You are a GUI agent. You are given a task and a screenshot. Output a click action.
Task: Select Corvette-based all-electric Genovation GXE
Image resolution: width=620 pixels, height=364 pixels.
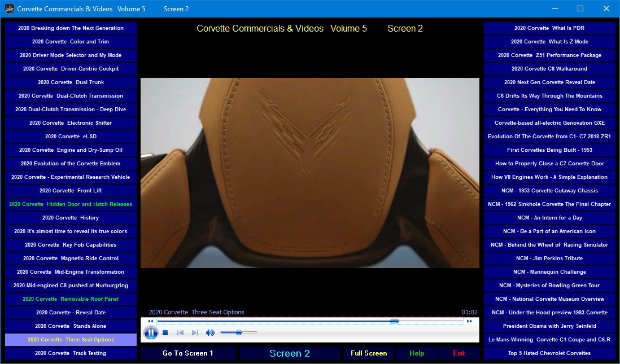click(x=549, y=123)
